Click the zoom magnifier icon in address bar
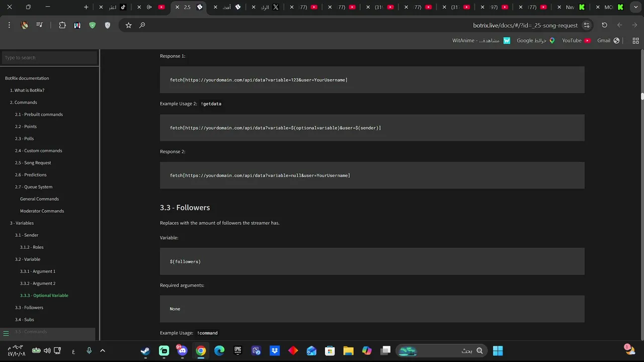 [142, 25]
